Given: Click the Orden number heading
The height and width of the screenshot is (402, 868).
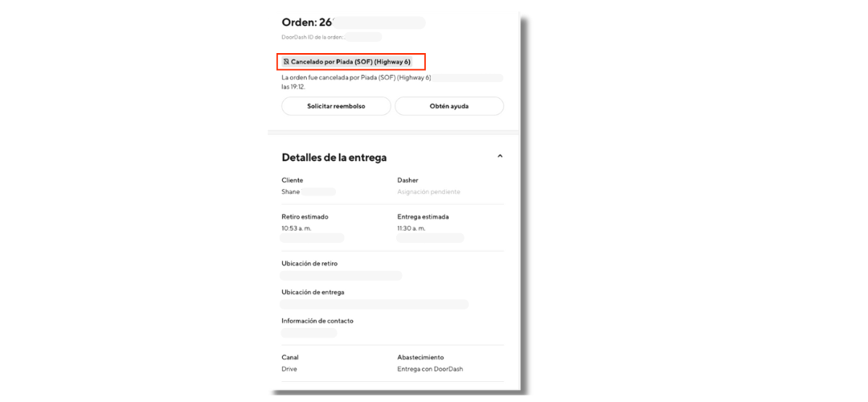Looking at the screenshot, I should point(307,23).
